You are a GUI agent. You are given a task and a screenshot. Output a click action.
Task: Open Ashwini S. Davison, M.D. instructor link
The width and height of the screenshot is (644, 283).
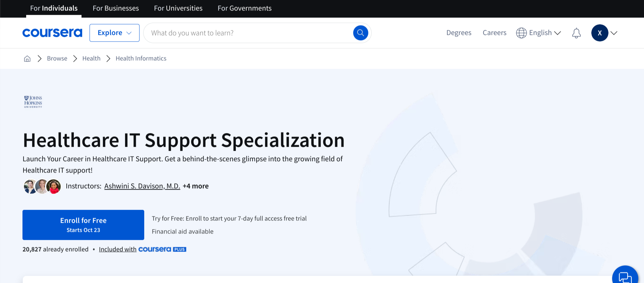142,186
